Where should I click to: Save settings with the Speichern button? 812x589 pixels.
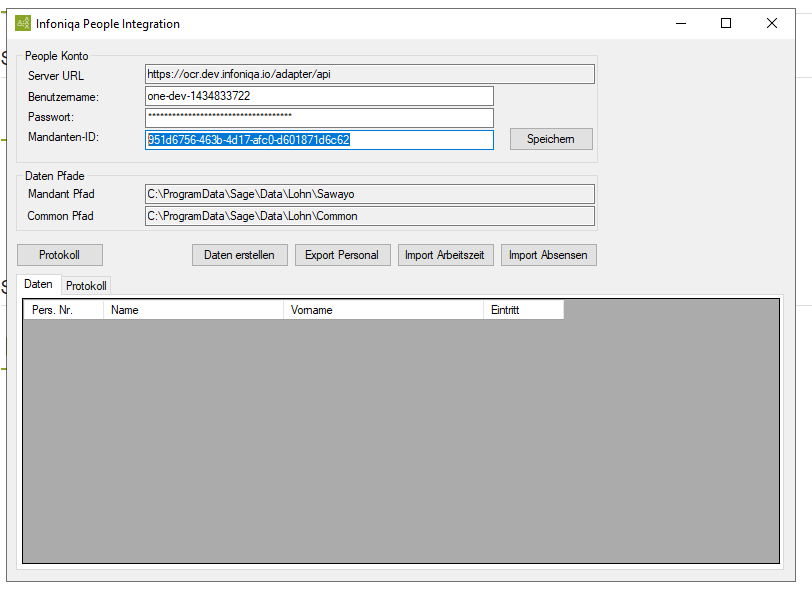[x=551, y=139]
